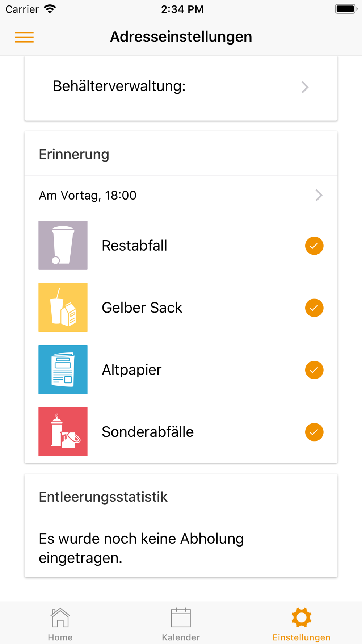Viewport: 362px width, 644px height.
Task: Toggle the Altpapier reminder checkmark
Action: pos(314,370)
